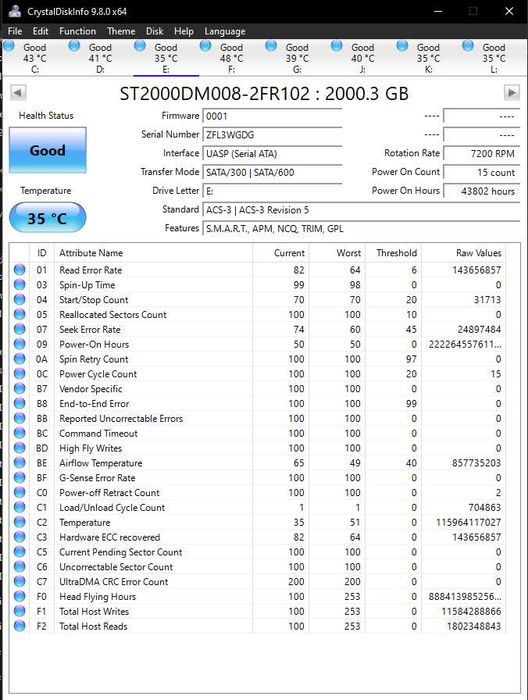Click status icon for Read Error Rate
The height and width of the screenshot is (700, 528).
coord(19,270)
